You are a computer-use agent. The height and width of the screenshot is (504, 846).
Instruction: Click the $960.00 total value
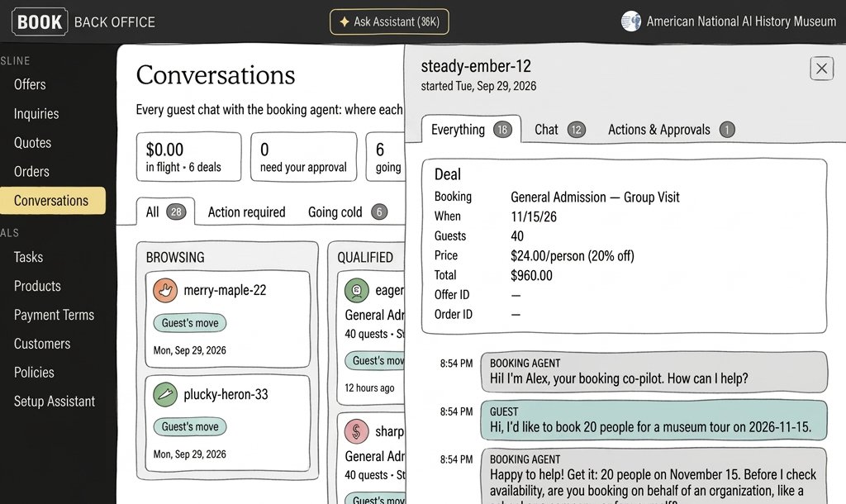pos(531,275)
